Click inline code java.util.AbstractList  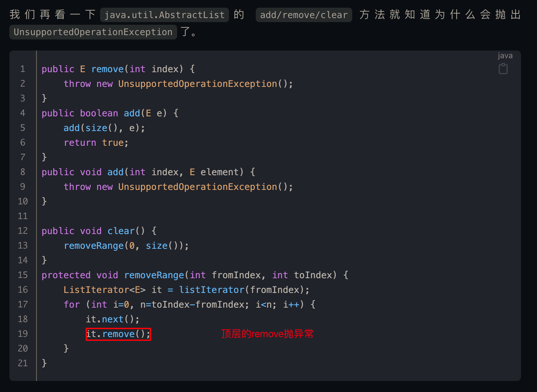pos(164,15)
